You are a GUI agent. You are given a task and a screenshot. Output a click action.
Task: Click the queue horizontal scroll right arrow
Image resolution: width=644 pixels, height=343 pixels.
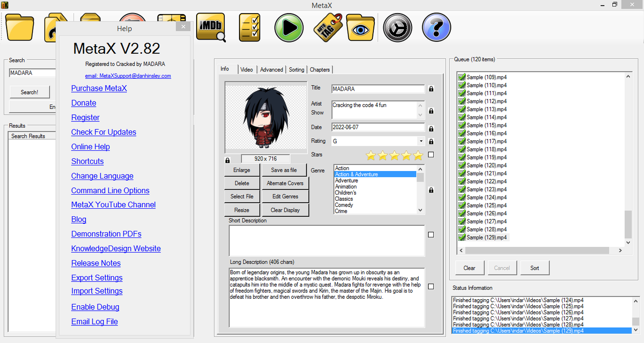click(619, 250)
